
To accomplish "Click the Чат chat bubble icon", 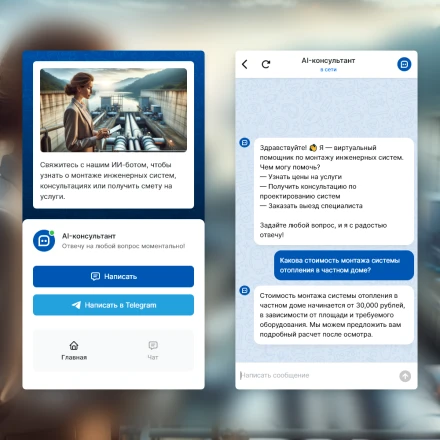I will tap(153, 345).
